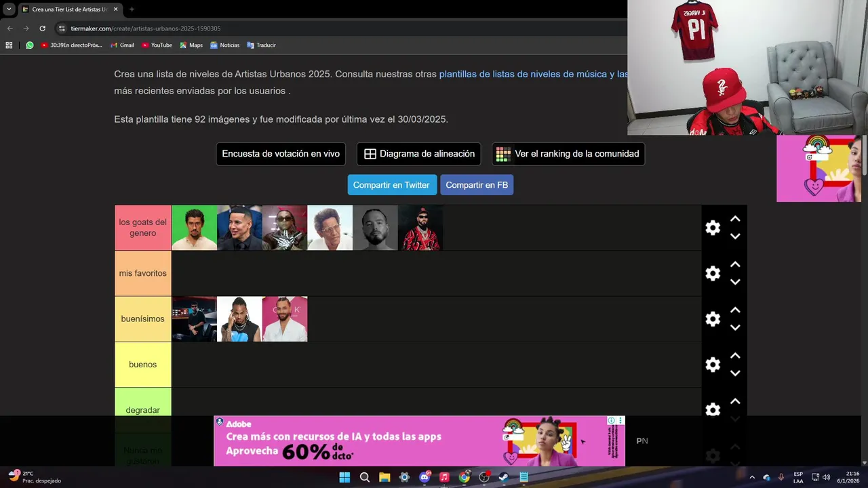Open settings gear for 'buenos' row
This screenshot has height=488, width=868.
[713, 364]
